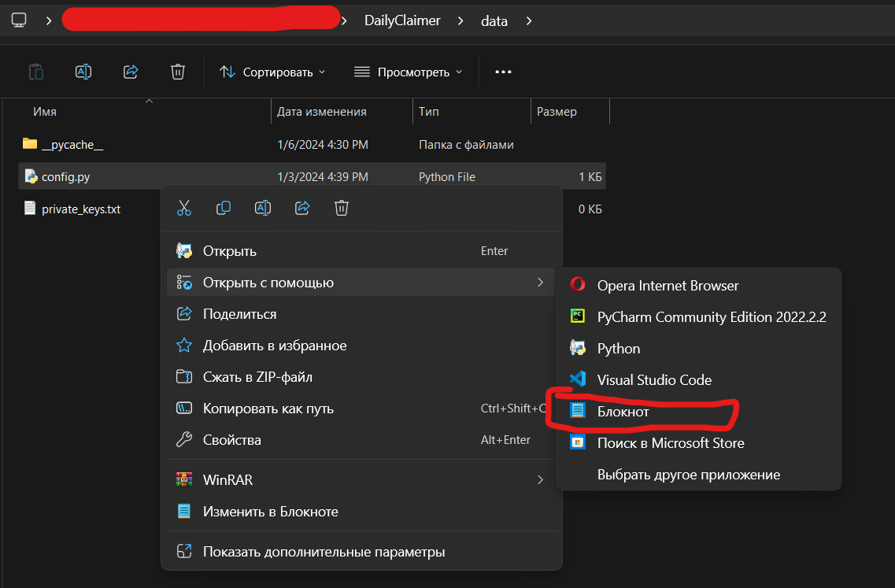
Task: Select Свойства in the context menu
Action: 232,440
